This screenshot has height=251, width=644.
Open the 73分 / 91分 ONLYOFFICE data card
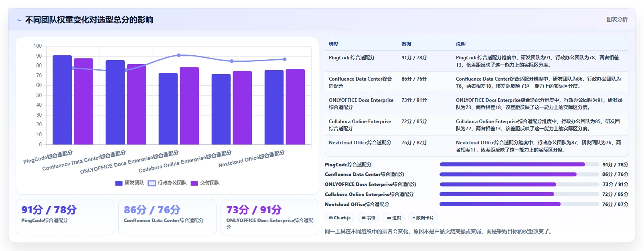[270, 217]
